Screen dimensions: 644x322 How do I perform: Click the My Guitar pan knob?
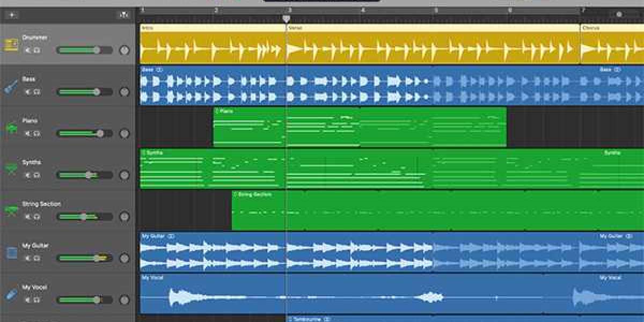tap(125, 258)
